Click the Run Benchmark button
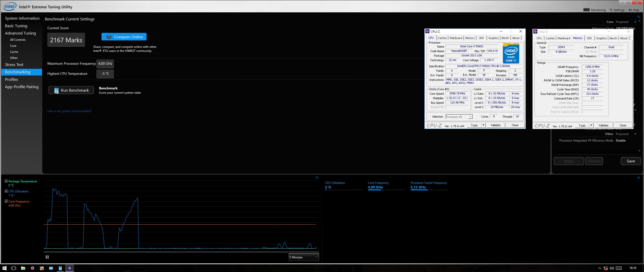This screenshot has height=272, width=644. (71, 90)
